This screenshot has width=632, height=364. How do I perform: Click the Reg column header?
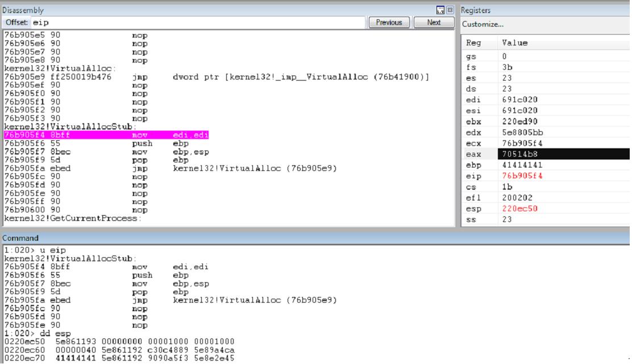[473, 43]
